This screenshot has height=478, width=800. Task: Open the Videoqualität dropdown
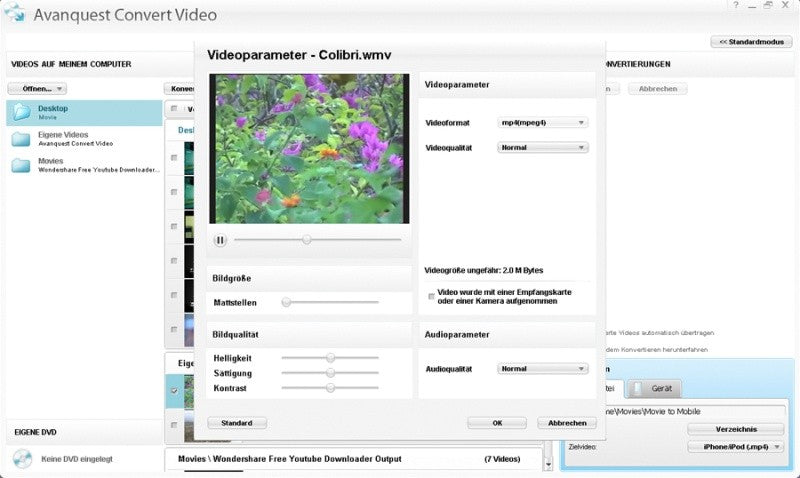pos(542,147)
